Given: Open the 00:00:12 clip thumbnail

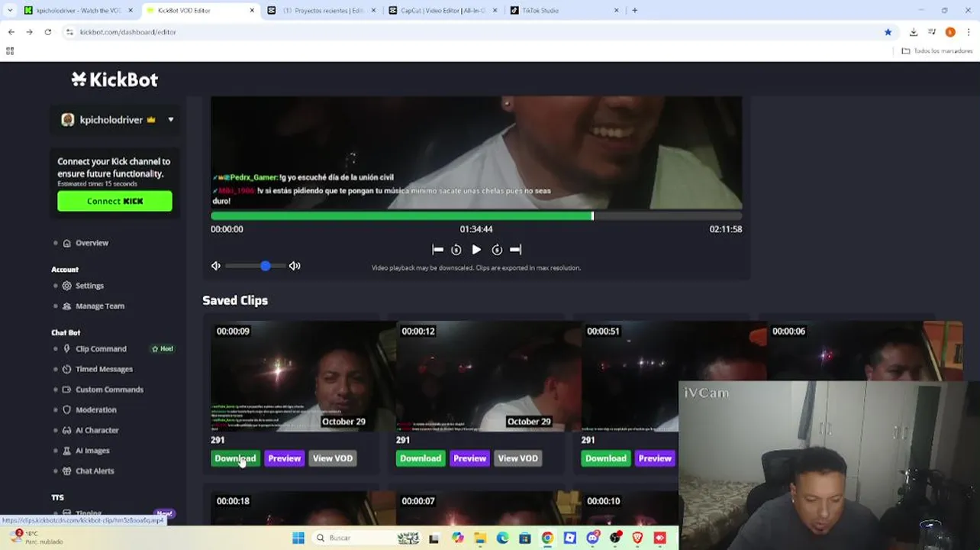Looking at the screenshot, I should pyautogui.click(x=488, y=377).
